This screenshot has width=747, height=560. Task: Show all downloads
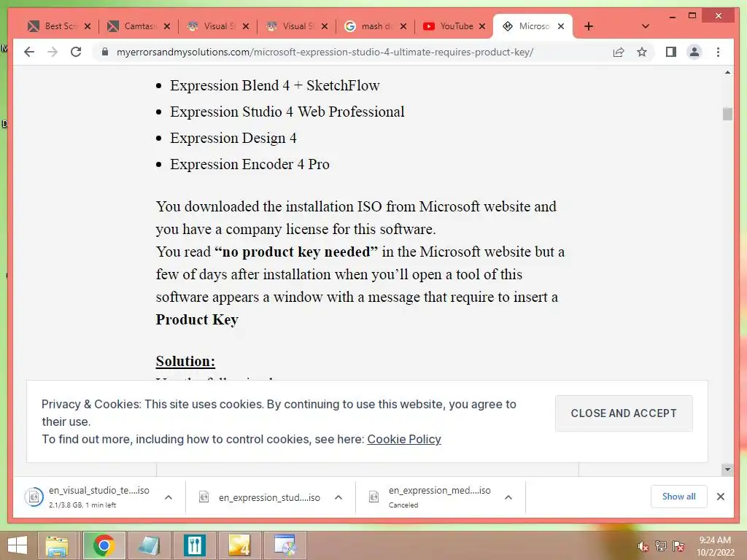679,497
